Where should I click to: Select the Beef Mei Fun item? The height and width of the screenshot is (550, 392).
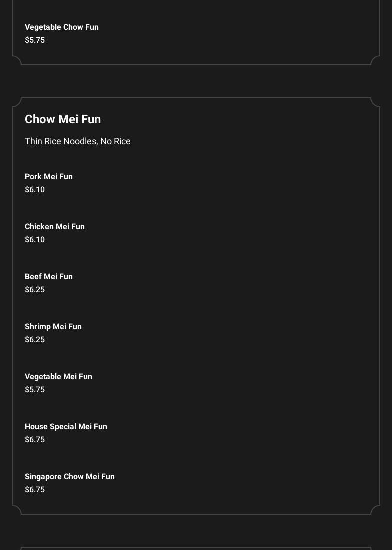pos(49,277)
